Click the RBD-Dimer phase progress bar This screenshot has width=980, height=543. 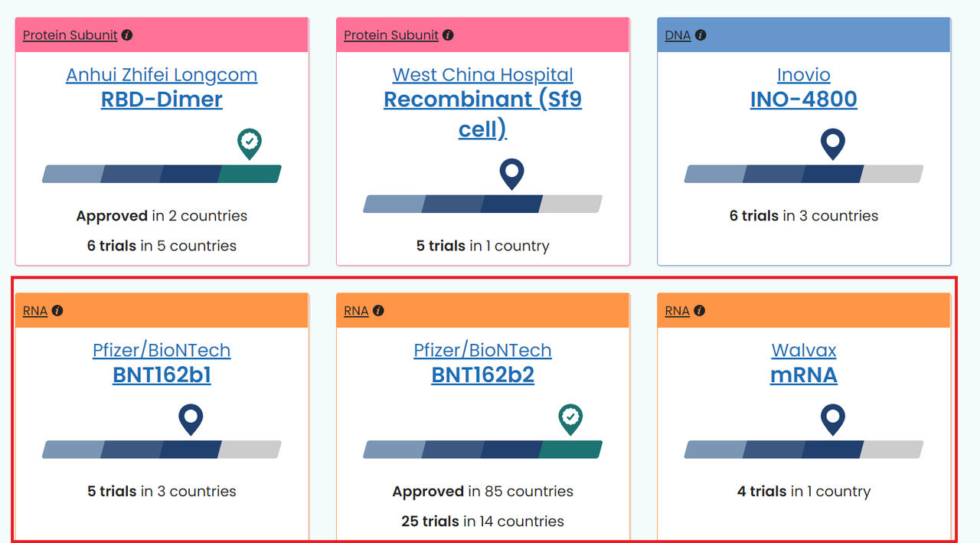(x=162, y=174)
